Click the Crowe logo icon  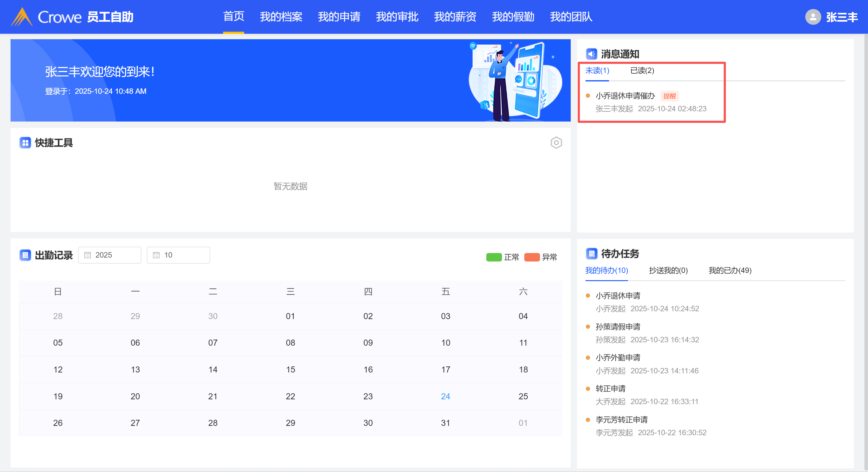(22, 17)
